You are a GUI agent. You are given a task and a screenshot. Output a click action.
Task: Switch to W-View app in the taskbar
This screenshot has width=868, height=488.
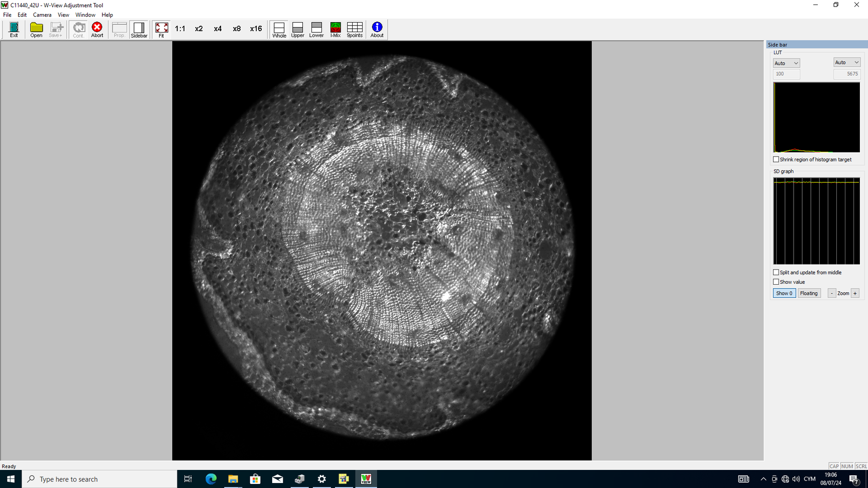366,479
